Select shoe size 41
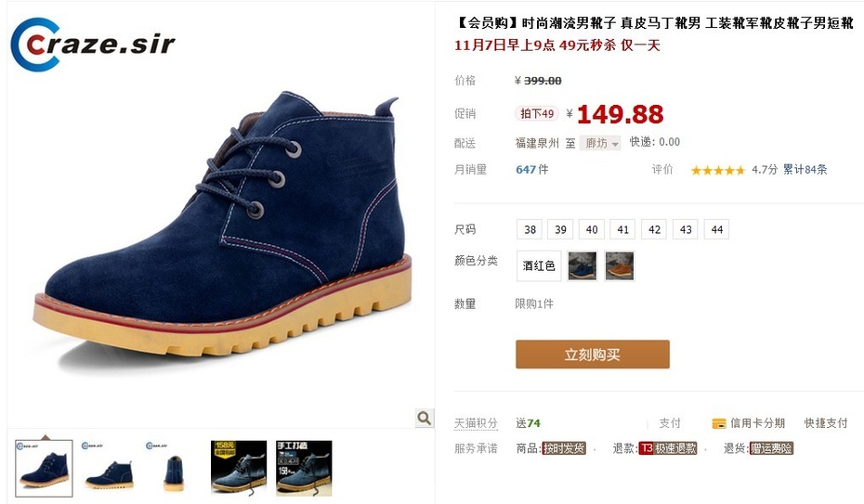 (x=622, y=229)
